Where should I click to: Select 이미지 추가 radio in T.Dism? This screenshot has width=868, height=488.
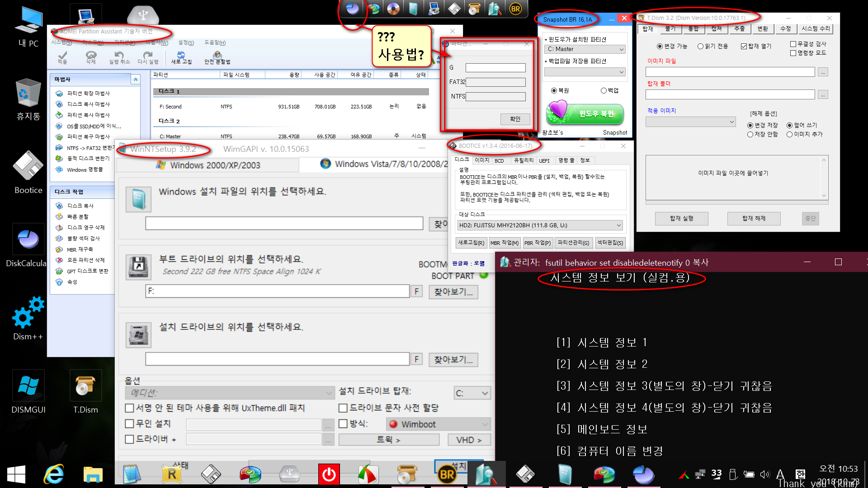[789, 134]
